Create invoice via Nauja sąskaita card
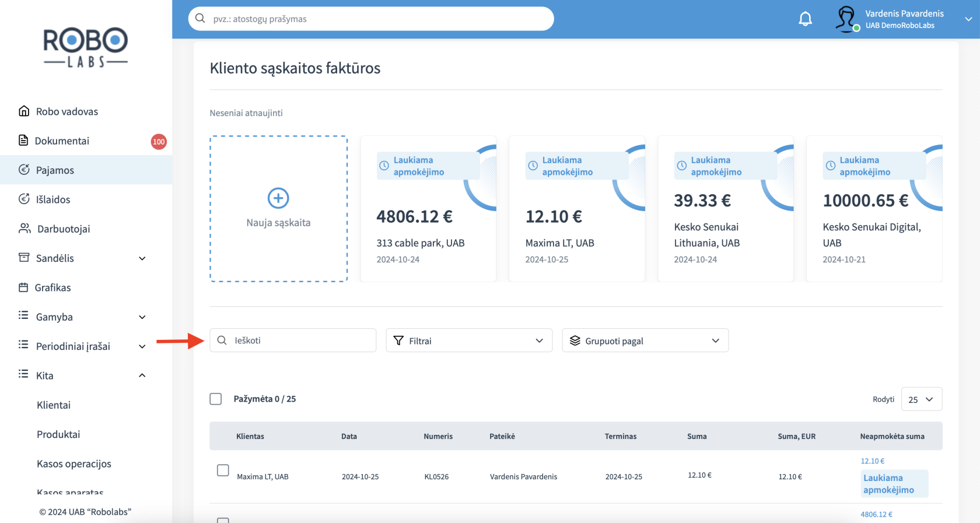Screen dimensions: 980x523 pos(278,209)
